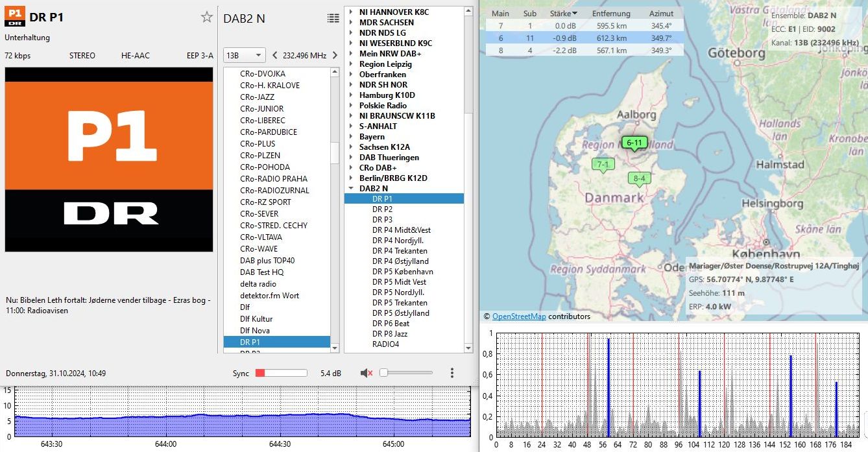Image resolution: width=868 pixels, height=452 pixels.
Task: Step to next frequency with right chevron
Action: click(x=335, y=56)
